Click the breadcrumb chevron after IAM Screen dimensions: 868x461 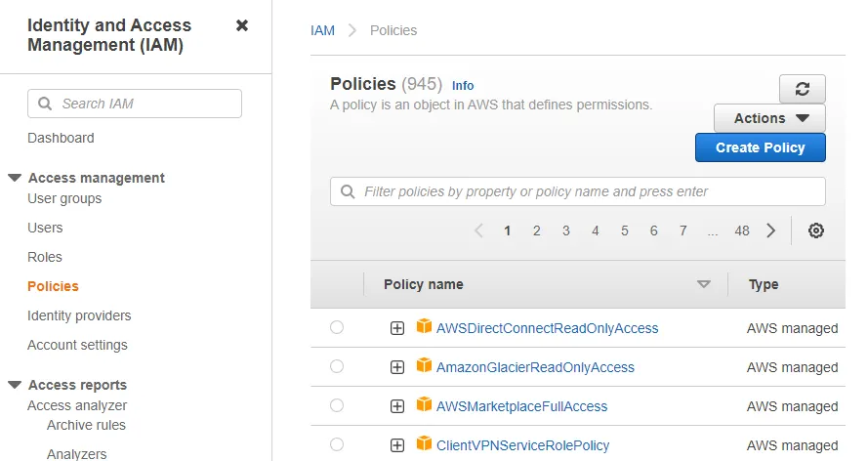tap(352, 30)
